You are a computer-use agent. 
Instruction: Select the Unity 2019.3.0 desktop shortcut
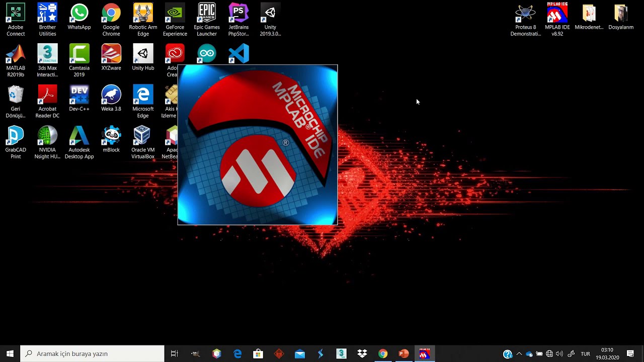coord(270,20)
